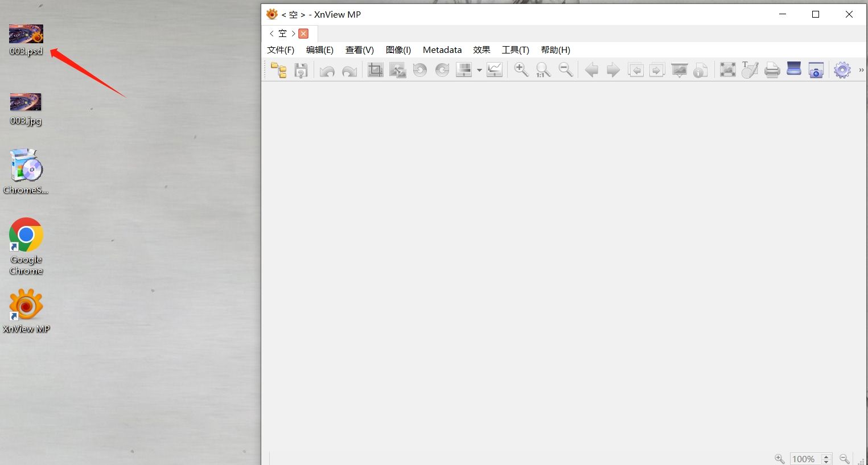Expand the hidden toolbar overflow chevron
This screenshot has width=868, height=465.
(x=861, y=70)
